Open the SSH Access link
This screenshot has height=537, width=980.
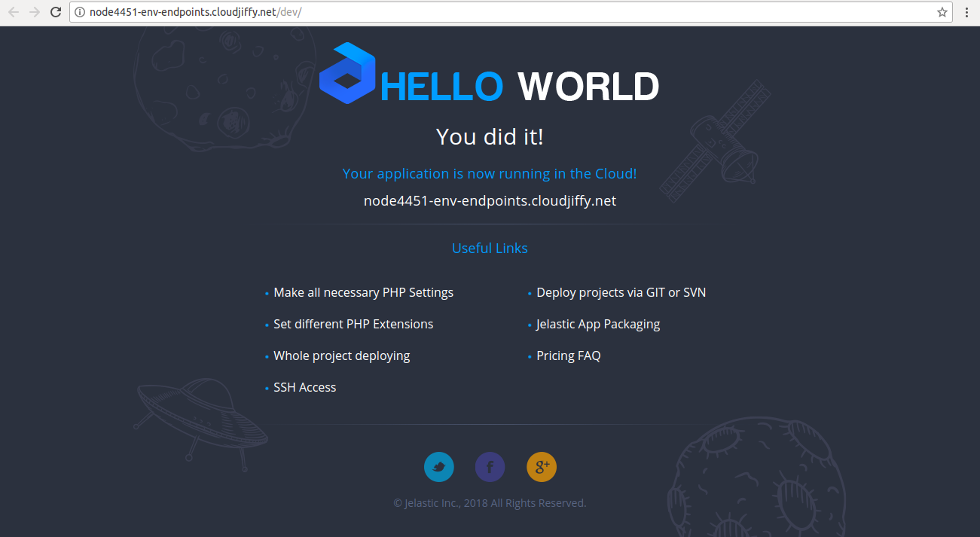click(305, 387)
